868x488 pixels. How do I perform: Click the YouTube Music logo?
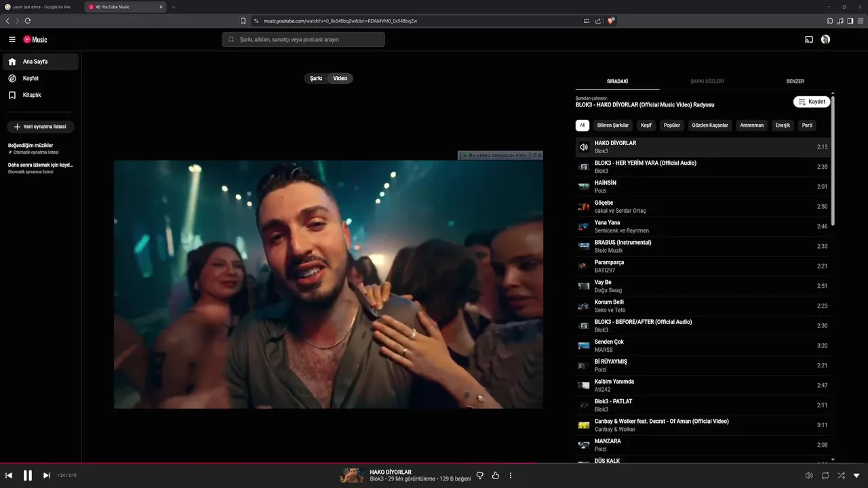click(35, 39)
